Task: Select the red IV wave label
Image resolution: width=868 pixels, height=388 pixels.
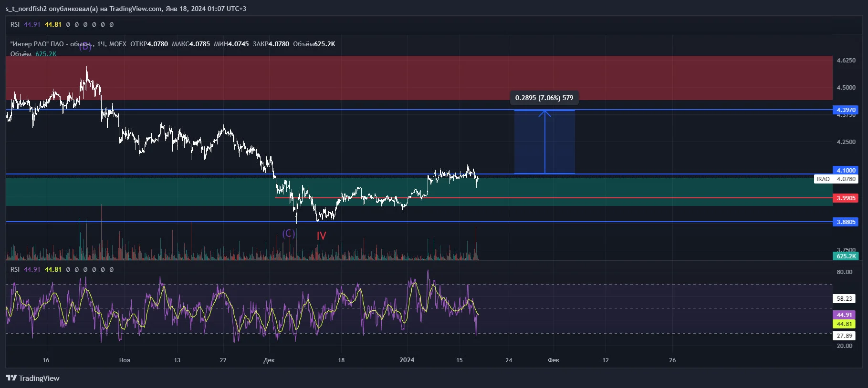Action: click(321, 235)
